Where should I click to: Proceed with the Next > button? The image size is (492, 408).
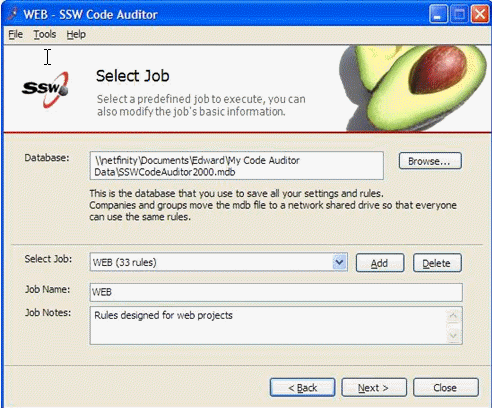click(x=374, y=387)
